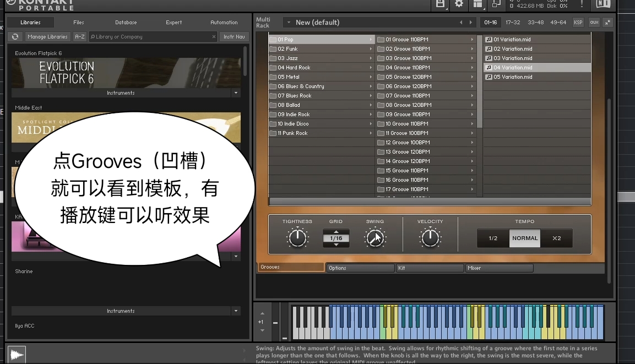Expand Evolution Flatpick 6 Instruments dropdown arrow
The image size is (635, 364).
[236, 93]
